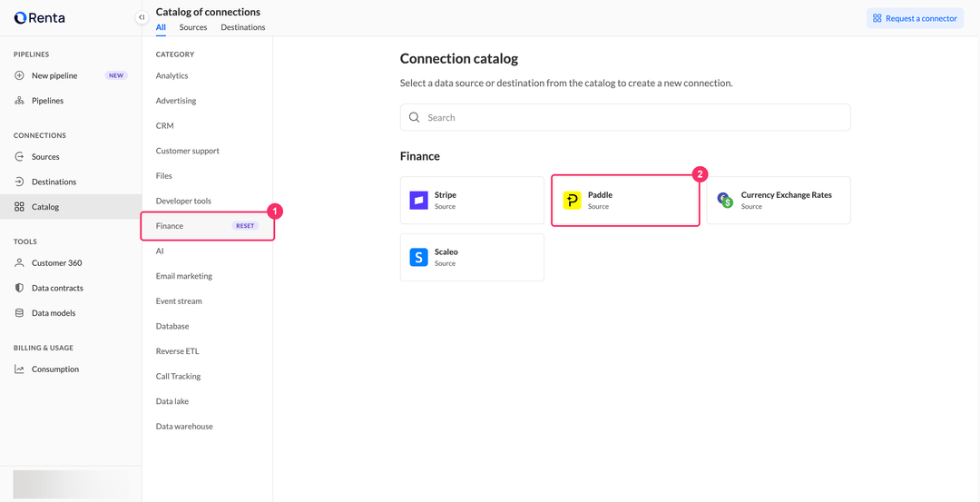Filter by Files category

pyautogui.click(x=163, y=176)
